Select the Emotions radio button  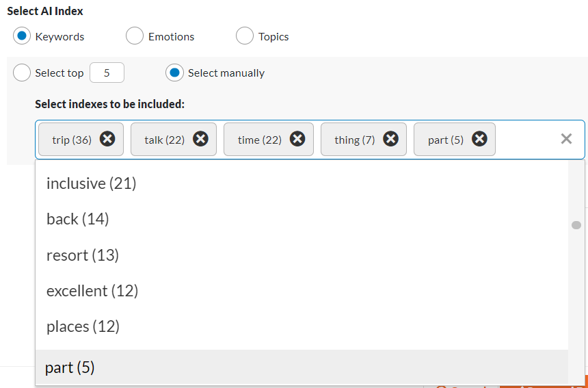[135, 36]
